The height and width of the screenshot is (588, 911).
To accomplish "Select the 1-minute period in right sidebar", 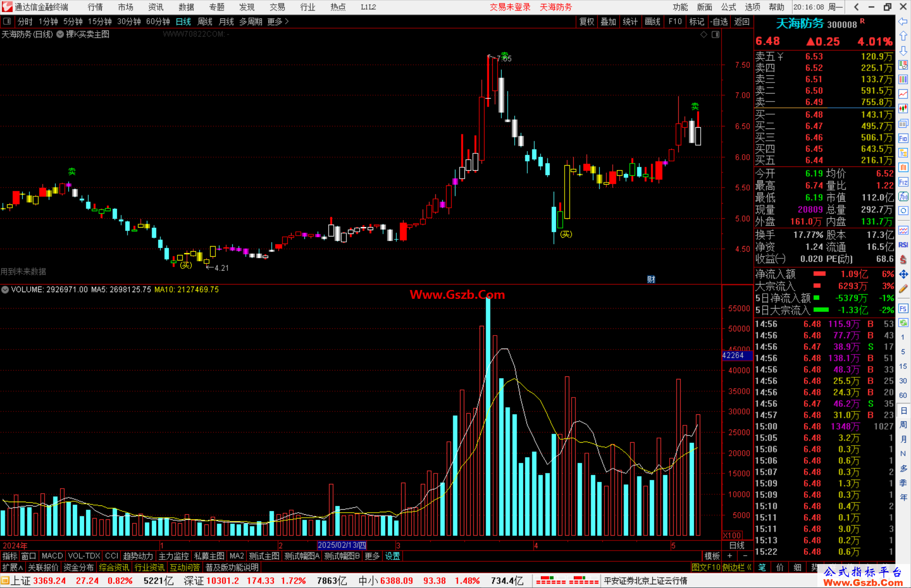I will [903, 337].
